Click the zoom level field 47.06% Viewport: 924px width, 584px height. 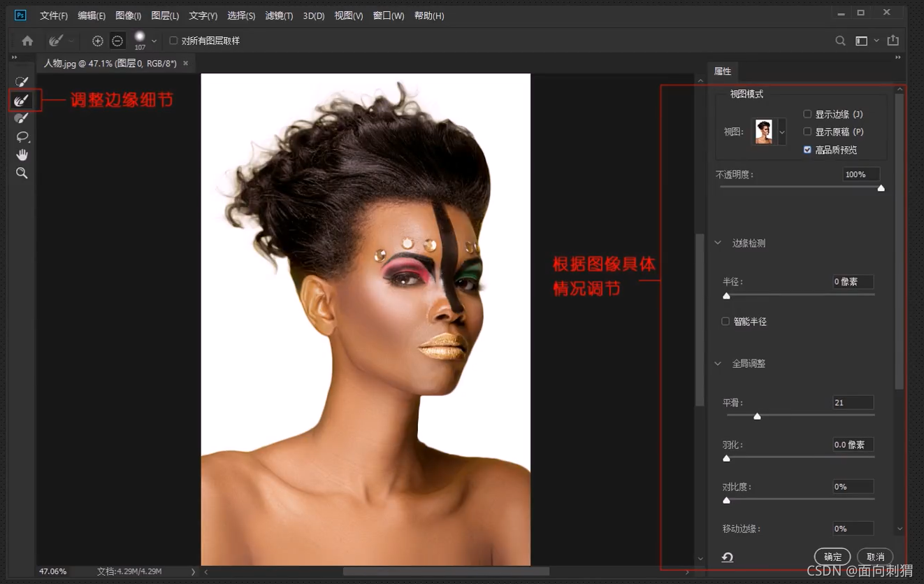(52, 571)
